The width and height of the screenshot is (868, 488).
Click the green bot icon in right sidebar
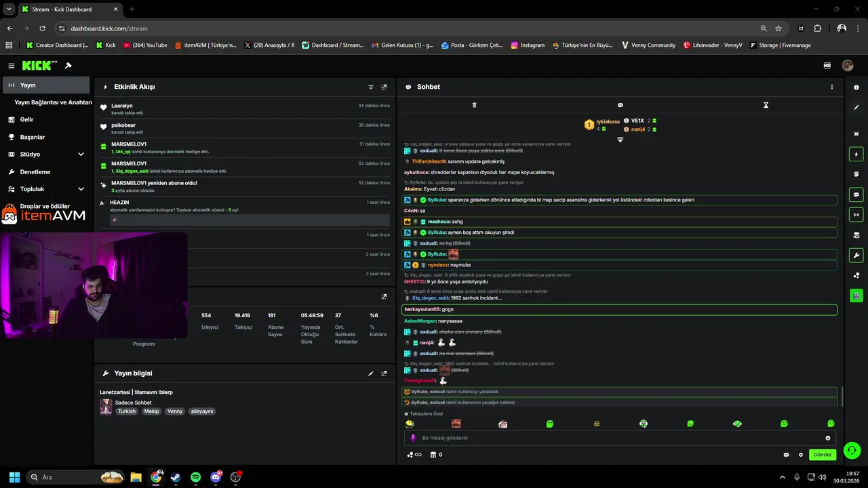(856, 296)
